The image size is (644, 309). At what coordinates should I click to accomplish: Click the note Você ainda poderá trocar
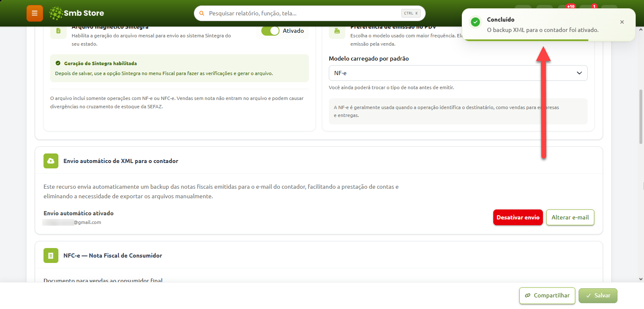pos(391,88)
